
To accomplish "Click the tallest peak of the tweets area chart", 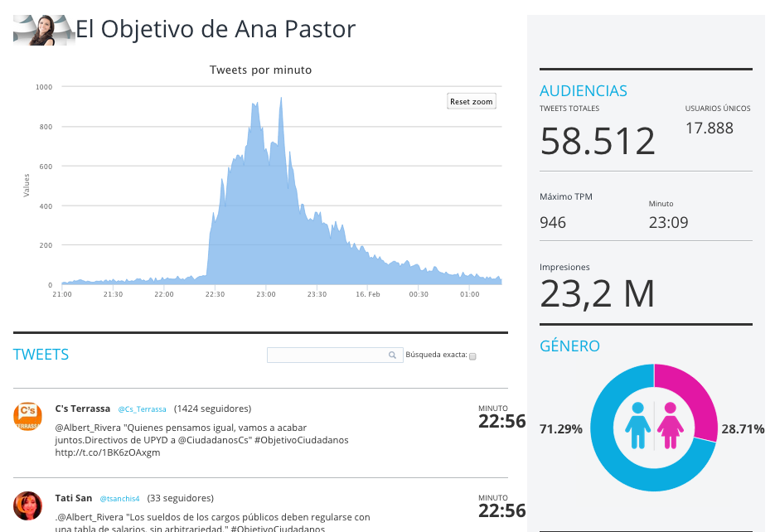I will coord(281,99).
